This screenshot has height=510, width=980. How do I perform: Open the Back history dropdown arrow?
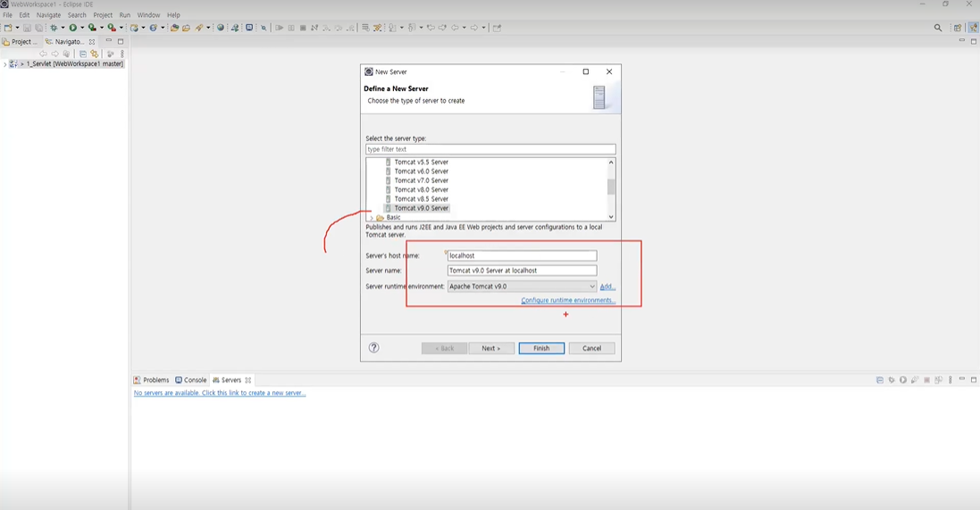(464, 28)
